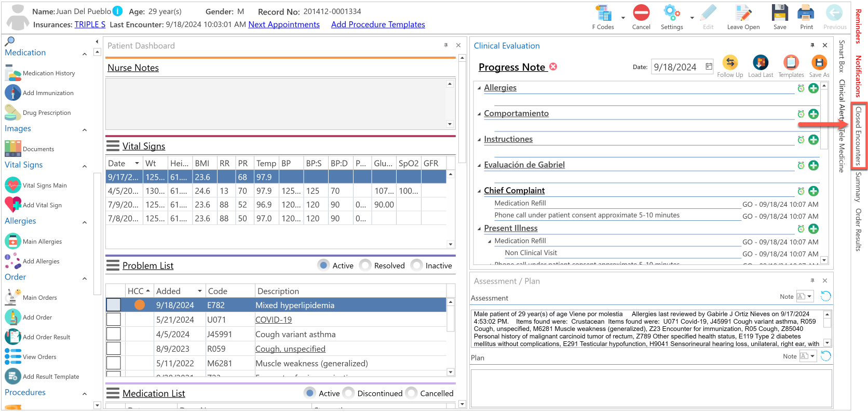Click inside the Plan text box
Screen dimensions: 868x412
tap(651, 388)
